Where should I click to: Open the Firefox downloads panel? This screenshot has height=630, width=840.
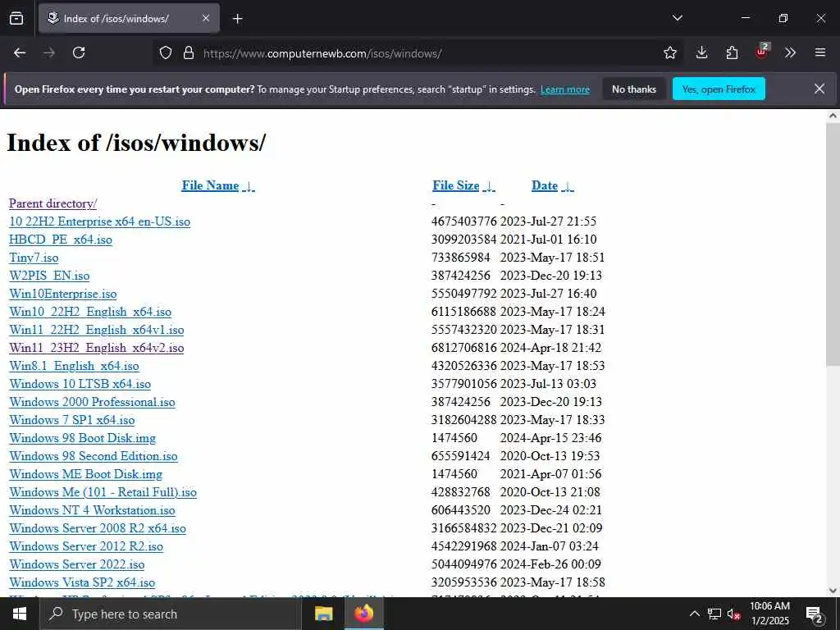[702, 52]
